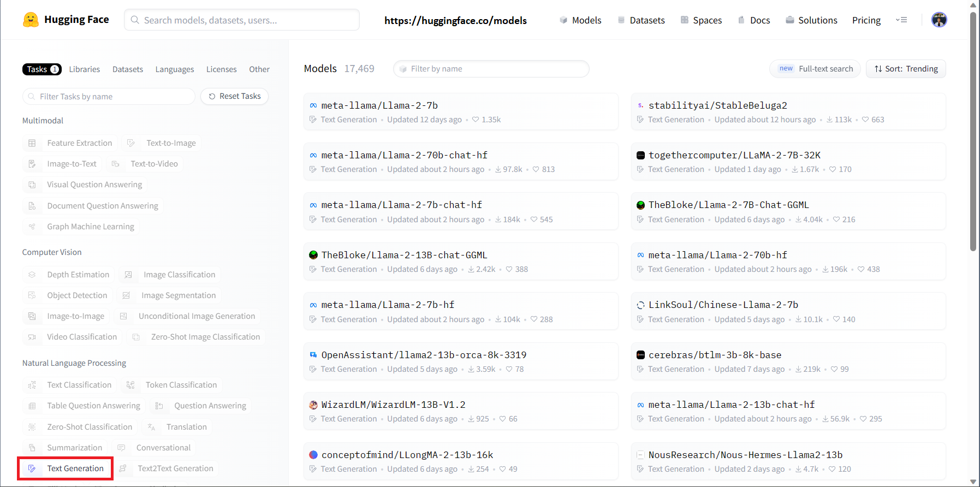
Task: Click the Reset Tasks button
Action: click(x=235, y=96)
